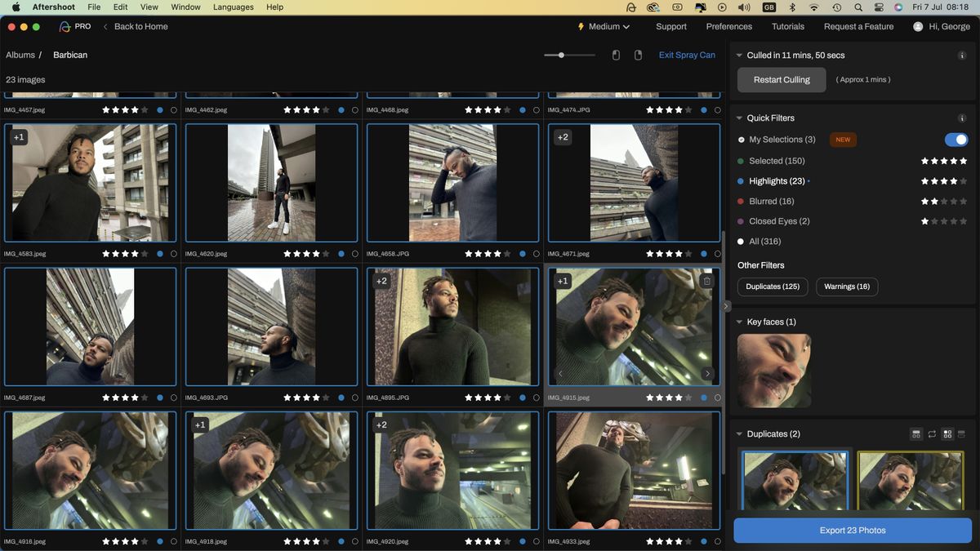Select the key face thumbnail

point(774,370)
